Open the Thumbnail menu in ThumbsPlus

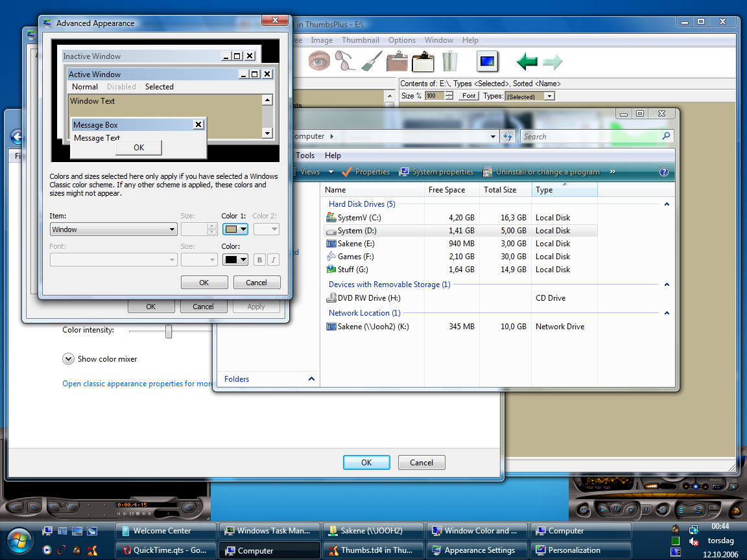pyautogui.click(x=360, y=40)
